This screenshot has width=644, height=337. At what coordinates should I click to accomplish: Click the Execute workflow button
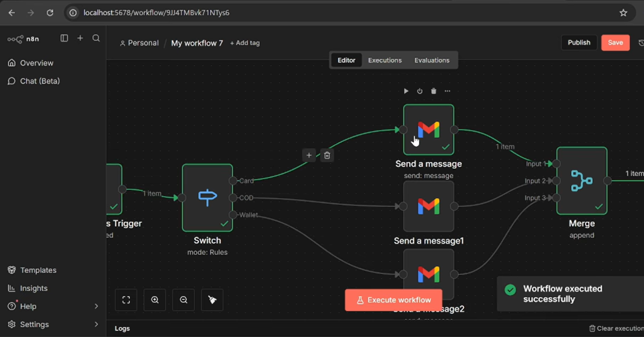[394, 300]
